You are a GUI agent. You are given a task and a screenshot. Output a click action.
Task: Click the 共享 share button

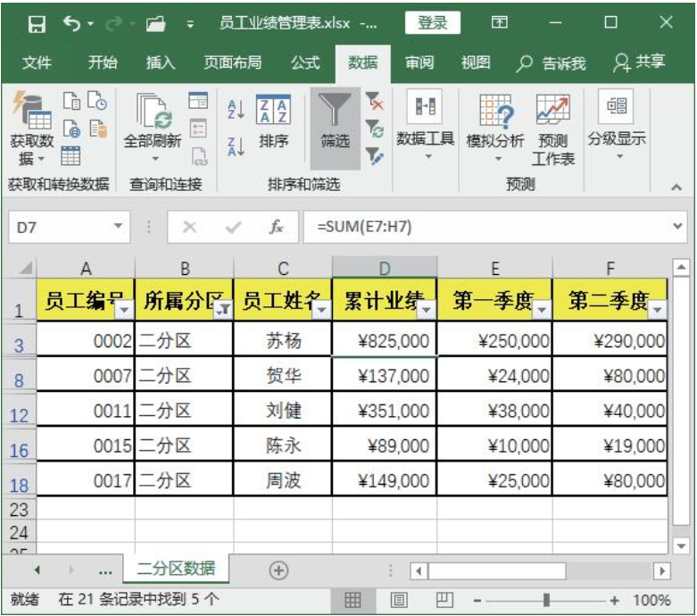click(639, 62)
